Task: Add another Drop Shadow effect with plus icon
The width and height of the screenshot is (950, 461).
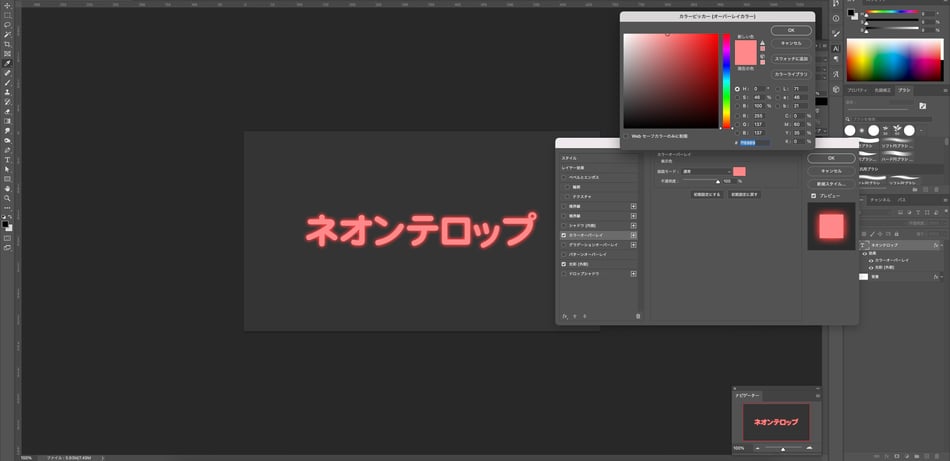Action: pos(634,274)
